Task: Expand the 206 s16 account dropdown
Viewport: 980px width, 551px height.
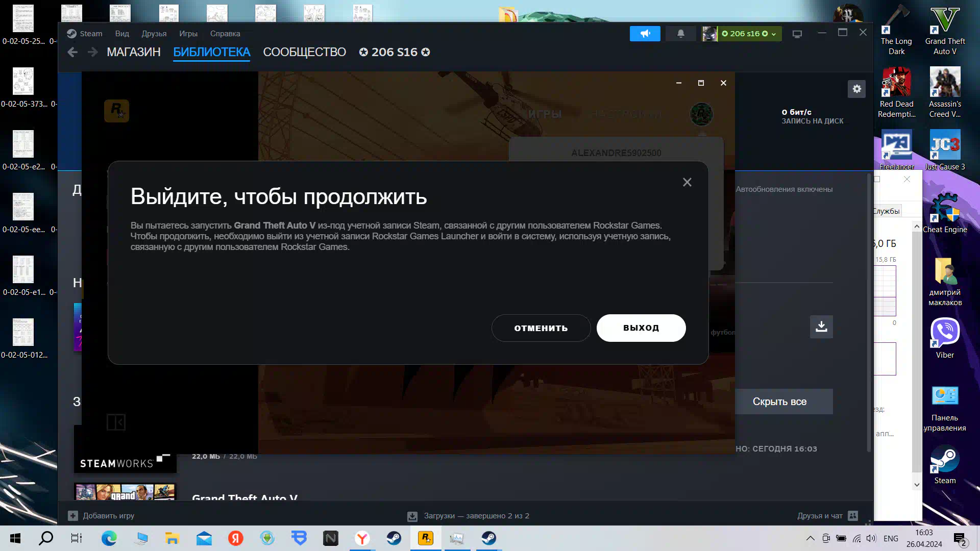Action: point(749,34)
